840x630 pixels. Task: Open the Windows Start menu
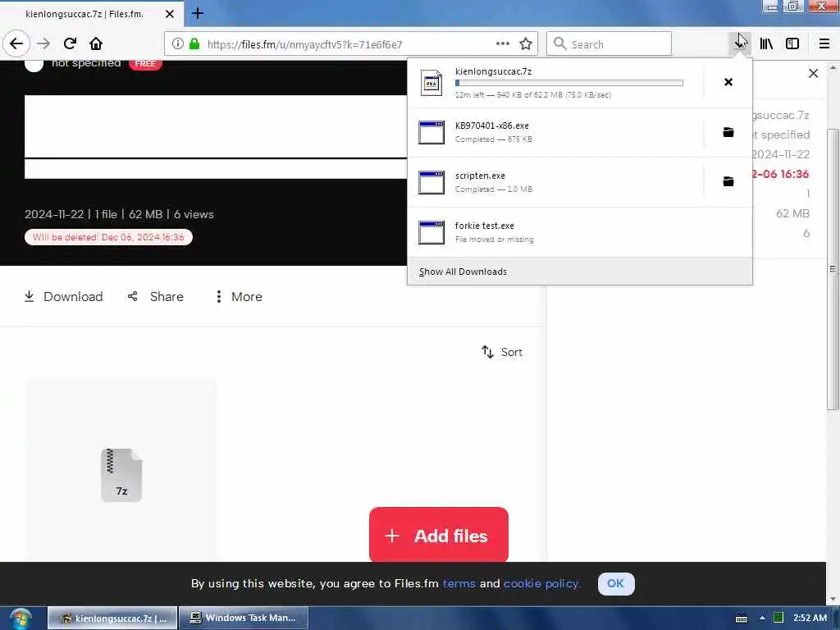(x=20, y=619)
